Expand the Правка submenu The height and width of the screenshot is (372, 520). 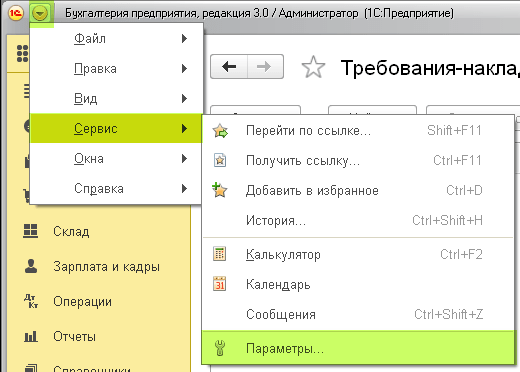(x=116, y=69)
